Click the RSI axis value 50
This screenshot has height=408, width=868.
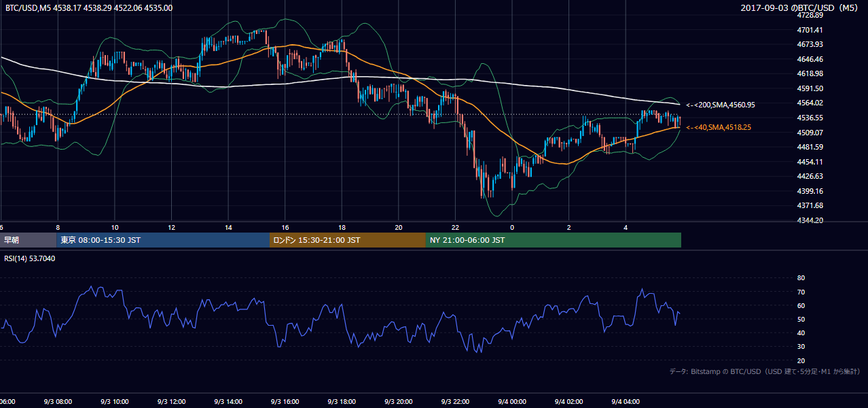801,319
